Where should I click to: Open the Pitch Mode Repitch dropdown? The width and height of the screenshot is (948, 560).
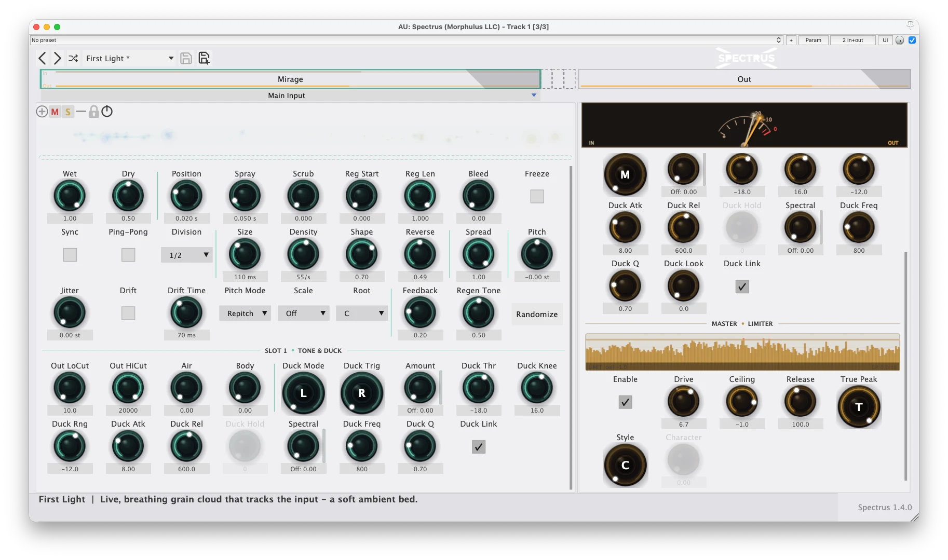click(245, 313)
